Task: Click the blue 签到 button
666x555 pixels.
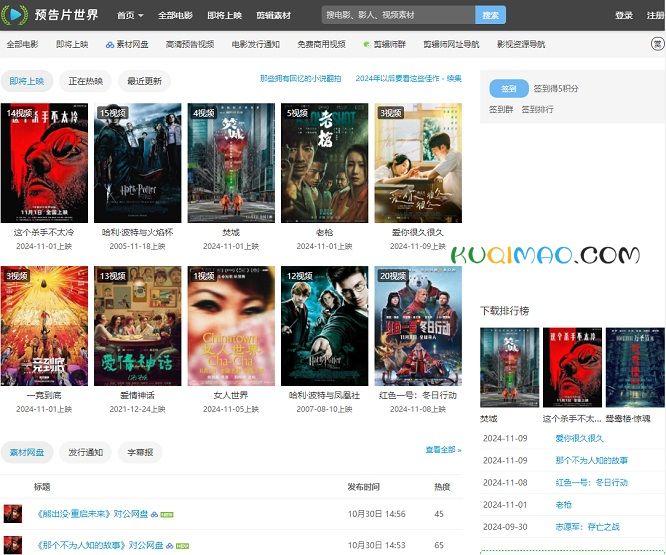Action: [509, 88]
